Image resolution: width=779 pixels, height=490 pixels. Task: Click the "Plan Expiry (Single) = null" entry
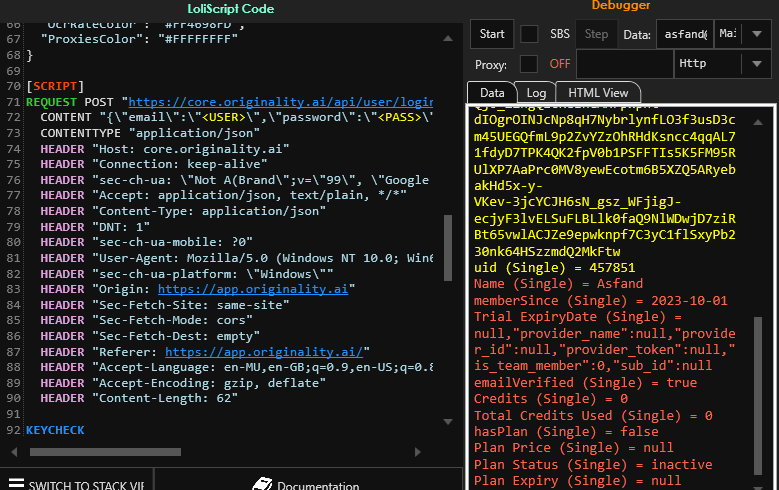[x=577, y=481]
